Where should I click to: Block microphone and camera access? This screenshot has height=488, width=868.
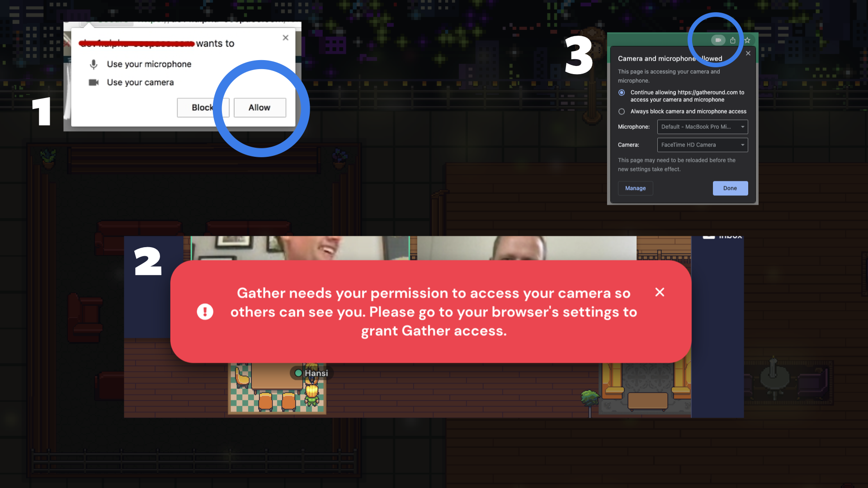pyautogui.click(x=202, y=108)
